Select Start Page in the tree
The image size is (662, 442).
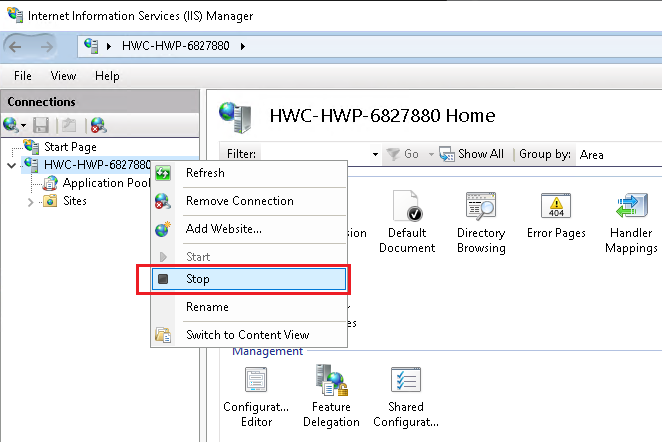click(70, 147)
